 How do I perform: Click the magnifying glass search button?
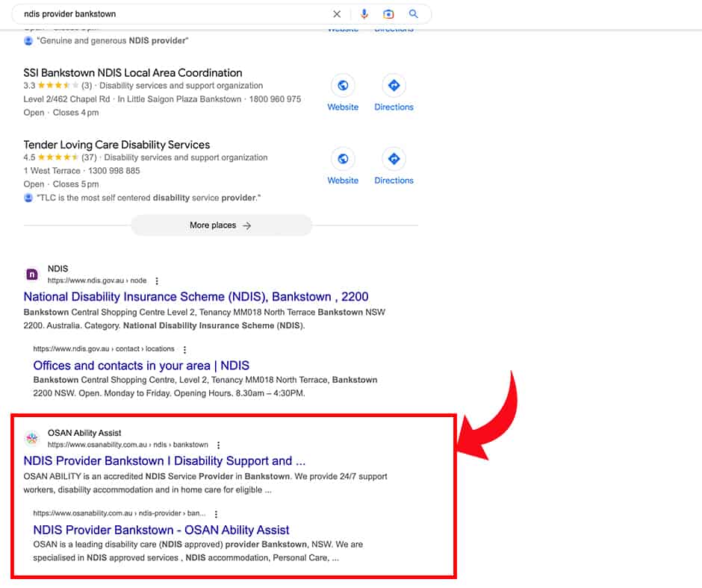click(414, 14)
